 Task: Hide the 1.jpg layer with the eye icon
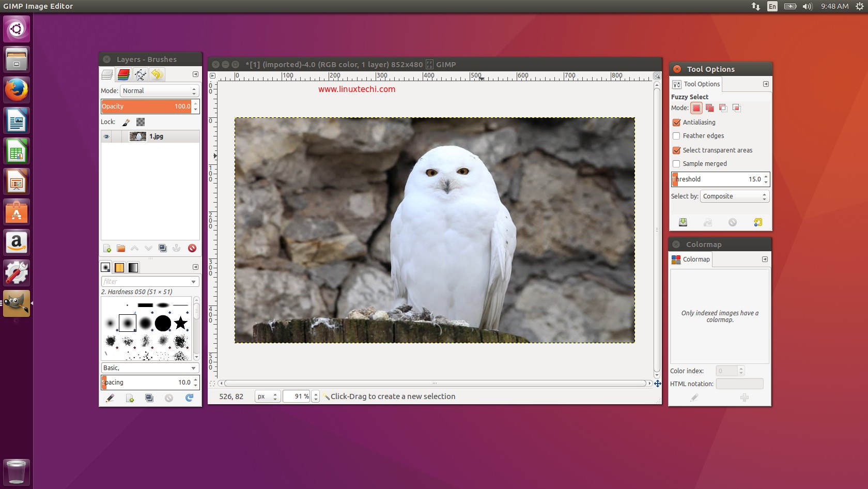click(x=106, y=136)
